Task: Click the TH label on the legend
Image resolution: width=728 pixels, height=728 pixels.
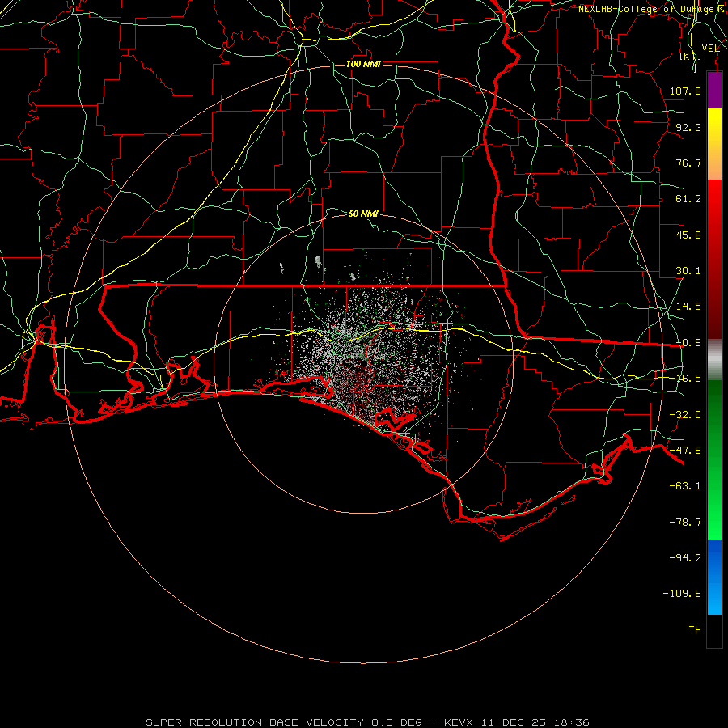Action: tap(695, 630)
